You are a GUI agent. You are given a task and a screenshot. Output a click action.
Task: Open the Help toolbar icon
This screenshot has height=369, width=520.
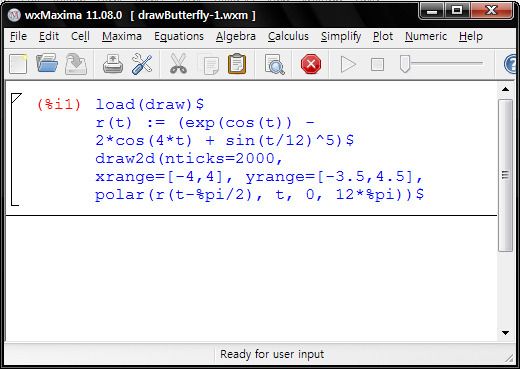[511, 64]
